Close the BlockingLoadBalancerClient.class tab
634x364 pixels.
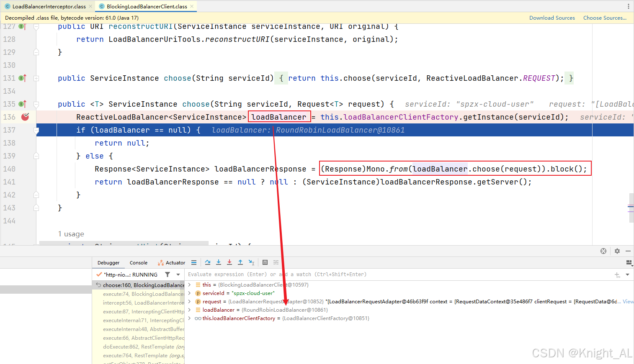[192, 6]
